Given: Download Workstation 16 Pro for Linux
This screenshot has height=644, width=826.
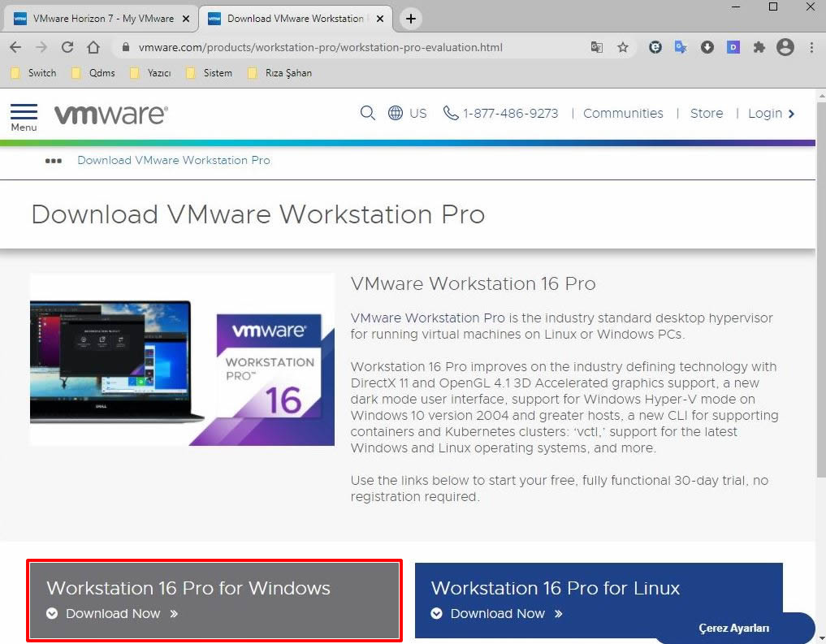Looking at the screenshot, I should 599,600.
